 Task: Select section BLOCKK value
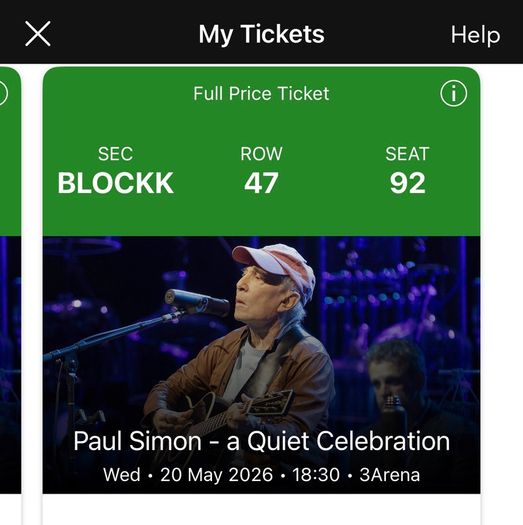coord(116,183)
